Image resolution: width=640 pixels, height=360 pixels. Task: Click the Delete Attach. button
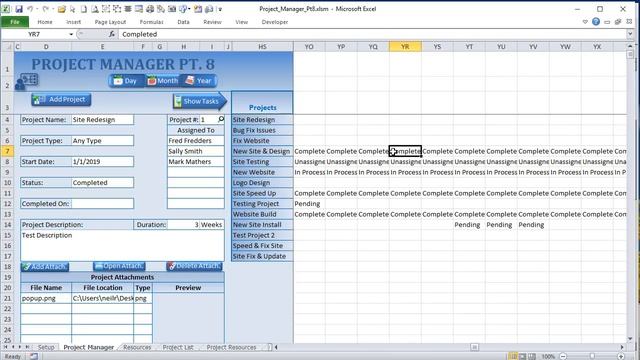coord(194,266)
